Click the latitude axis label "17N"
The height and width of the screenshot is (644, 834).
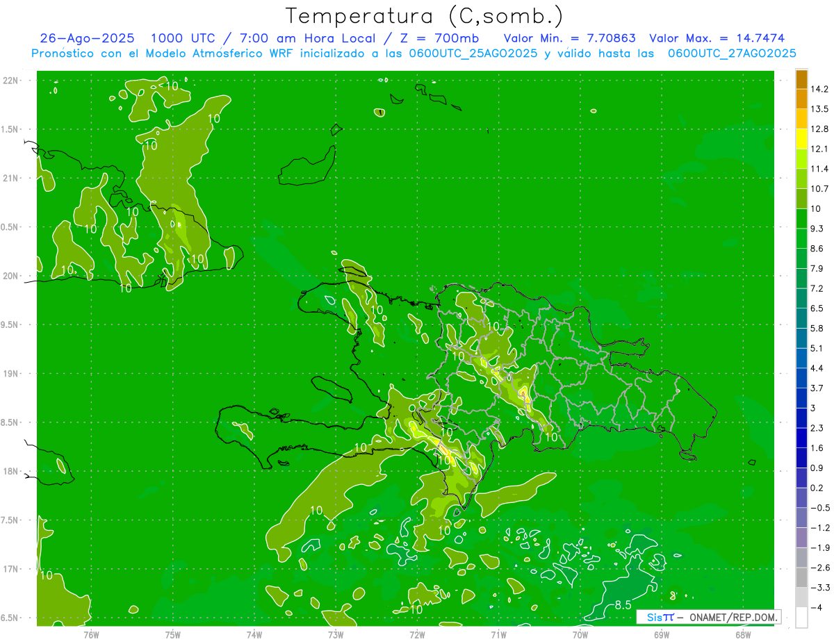tap(10, 569)
